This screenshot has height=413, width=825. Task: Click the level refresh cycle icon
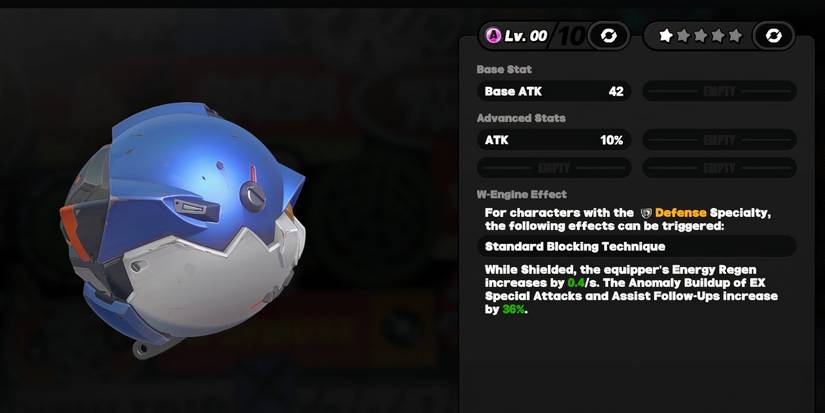pos(609,36)
